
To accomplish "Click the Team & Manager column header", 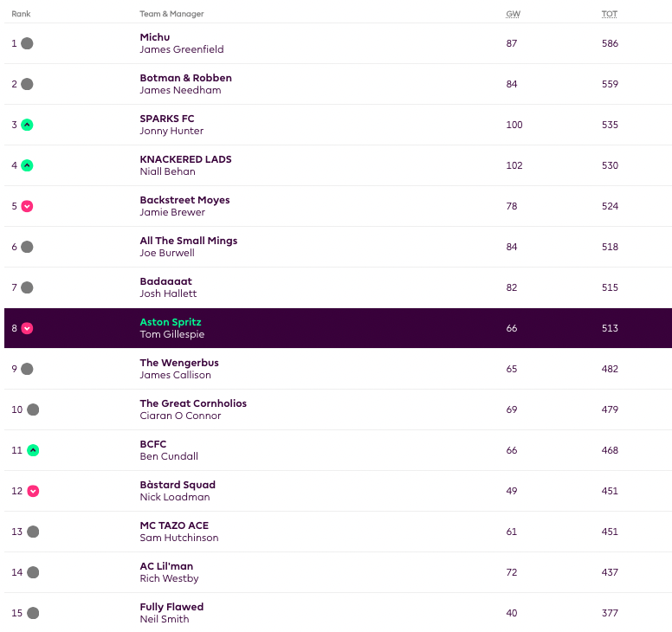I will [171, 14].
